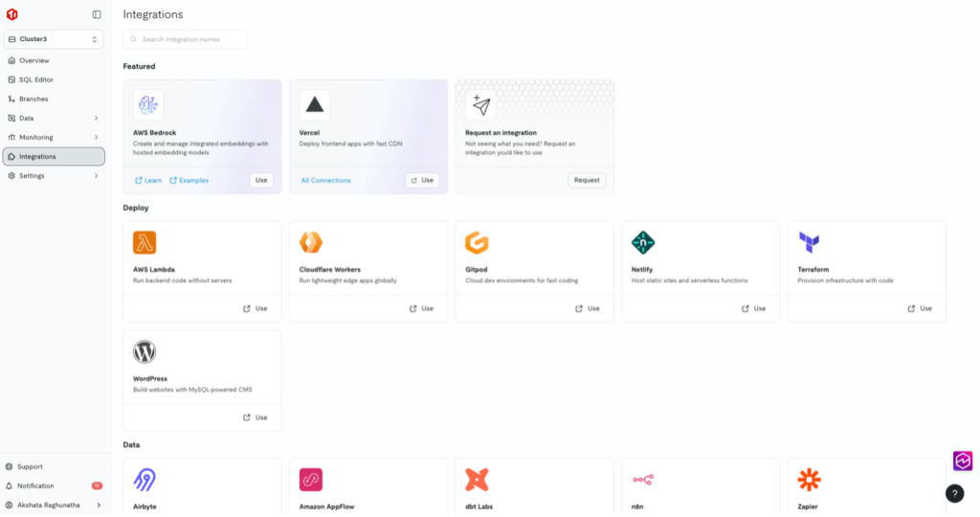Click the Cloudflare Workers title
This screenshot has height=517, width=980.
[x=329, y=270]
